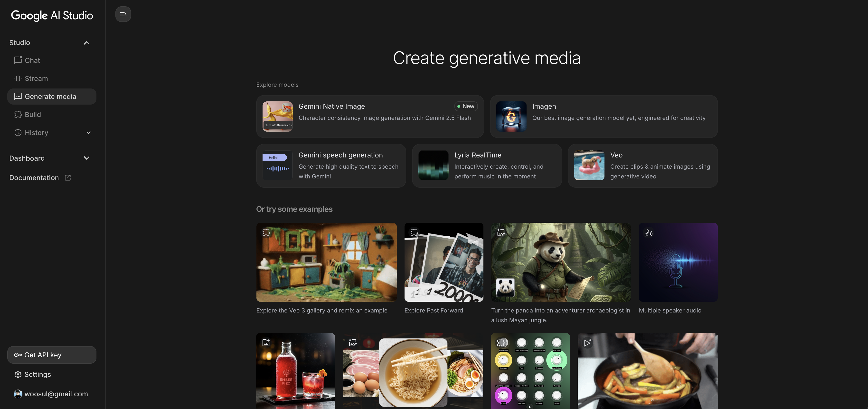Image resolution: width=868 pixels, height=409 pixels.
Task: Expand the Dashboard section
Action: [x=86, y=158]
